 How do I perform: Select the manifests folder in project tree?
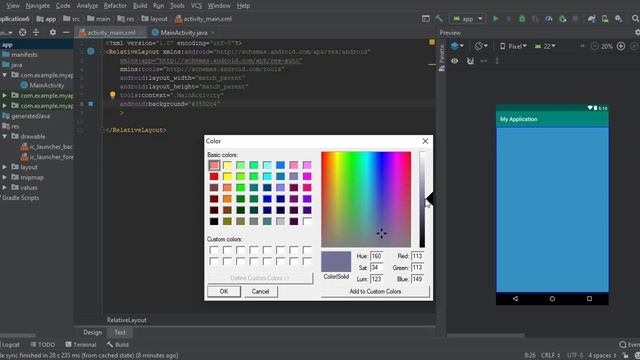coord(20,54)
